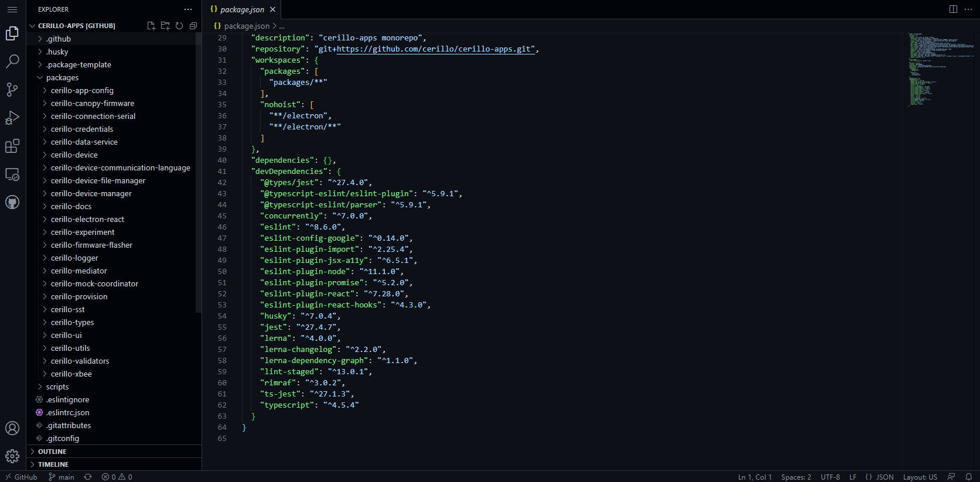Click the GitHub remote indicator in status bar
This screenshot has height=482, width=980.
pyautogui.click(x=21, y=477)
